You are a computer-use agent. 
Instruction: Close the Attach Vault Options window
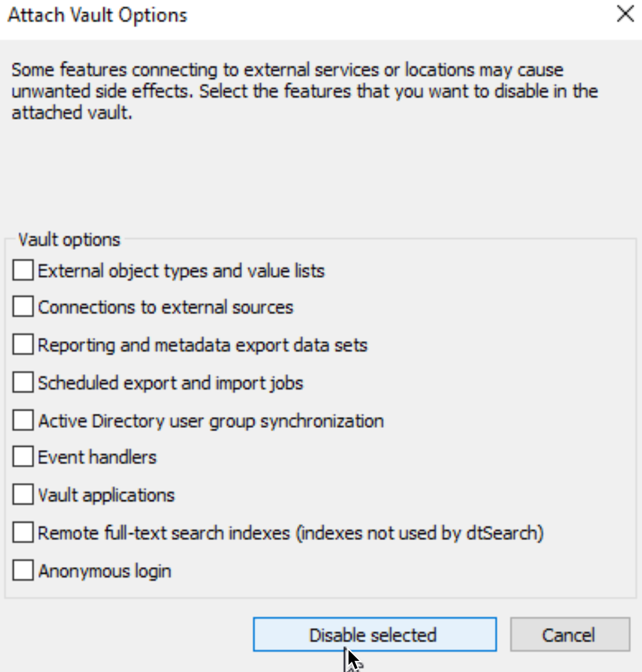(625, 14)
